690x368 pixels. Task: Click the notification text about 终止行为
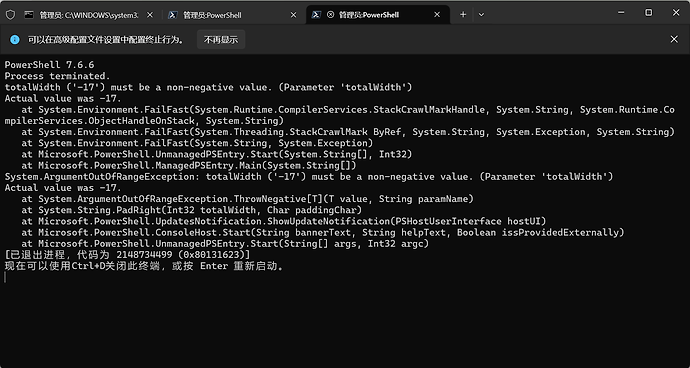(x=106, y=40)
